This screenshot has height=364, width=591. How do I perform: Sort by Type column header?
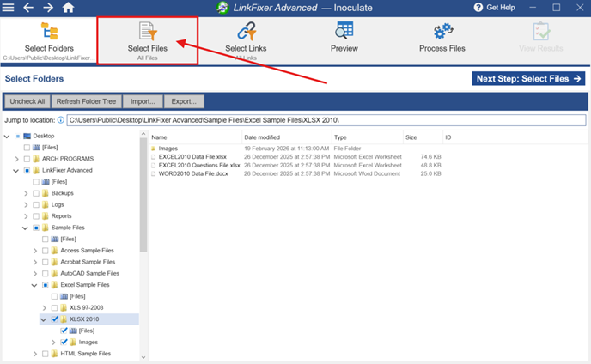(x=367, y=137)
